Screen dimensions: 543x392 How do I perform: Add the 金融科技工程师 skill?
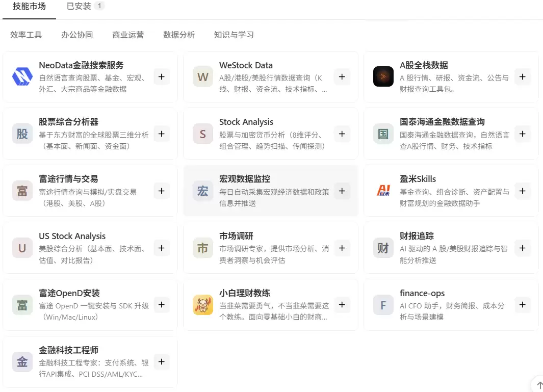(162, 362)
